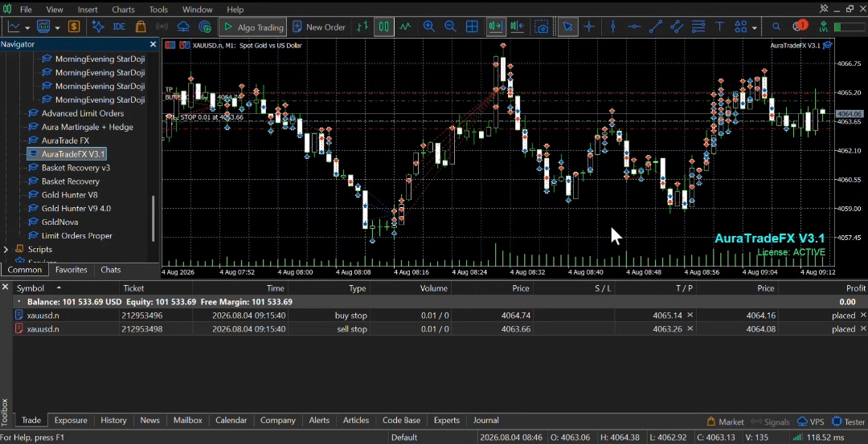
Task: Select the trendline drawing tool
Action: click(x=656, y=26)
